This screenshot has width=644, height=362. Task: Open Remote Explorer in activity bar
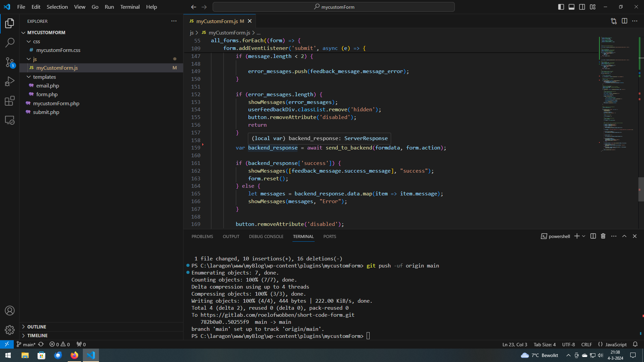pyautogui.click(x=10, y=120)
